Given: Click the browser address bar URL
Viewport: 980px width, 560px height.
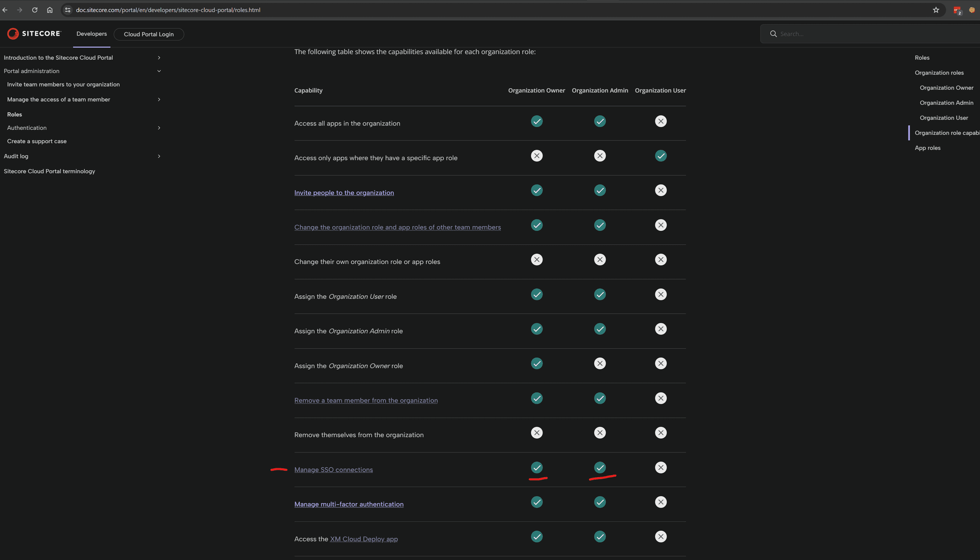Looking at the screenshot, I should coord(168,10).
